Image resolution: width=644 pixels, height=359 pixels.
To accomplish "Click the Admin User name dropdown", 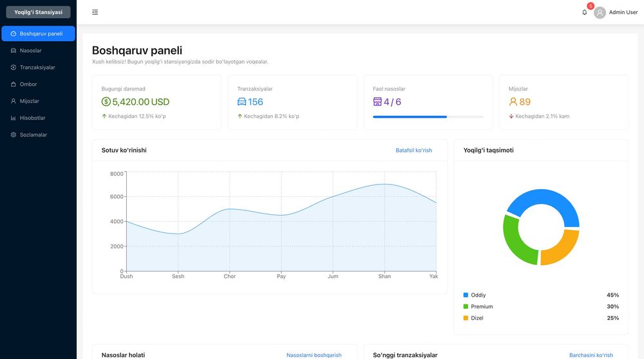I will click(623, 12).
